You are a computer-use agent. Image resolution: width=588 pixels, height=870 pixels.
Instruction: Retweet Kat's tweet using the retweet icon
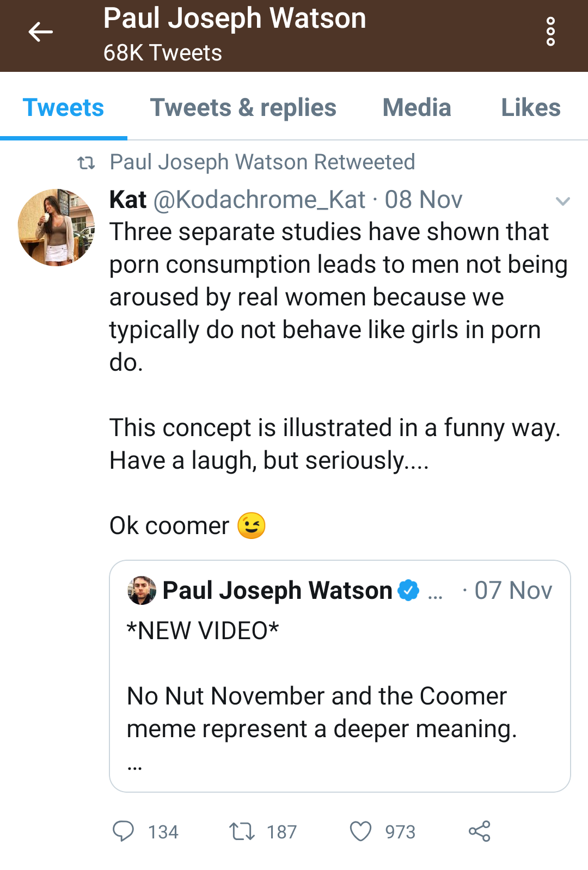(x=241, y=831)
